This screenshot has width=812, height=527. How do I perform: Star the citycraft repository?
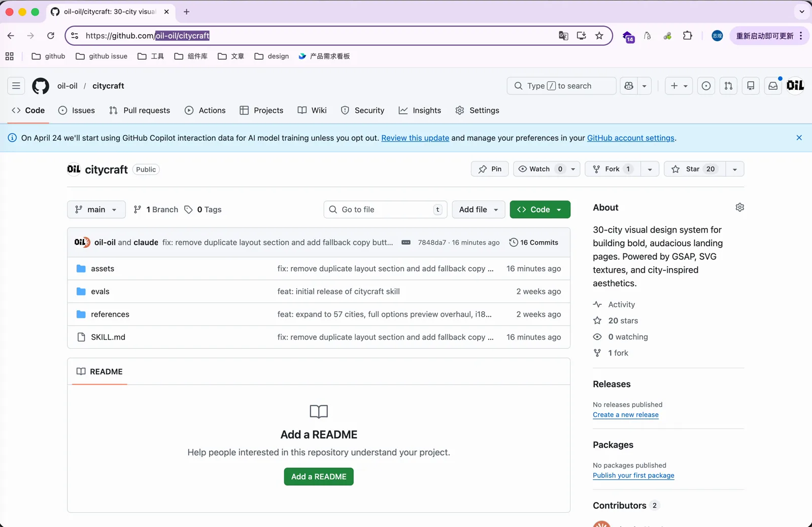(694, 169)
